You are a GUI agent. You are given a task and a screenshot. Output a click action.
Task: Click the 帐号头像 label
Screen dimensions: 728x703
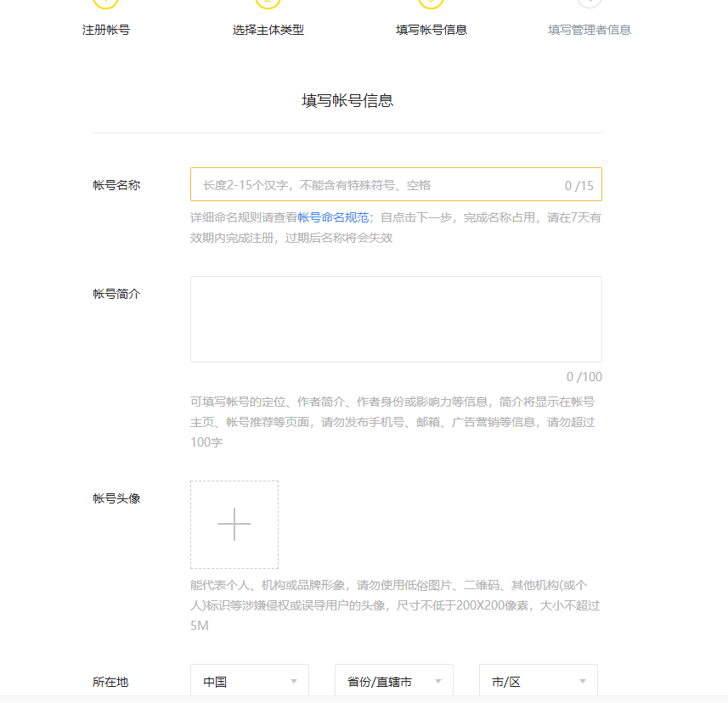tap(116, 498)
